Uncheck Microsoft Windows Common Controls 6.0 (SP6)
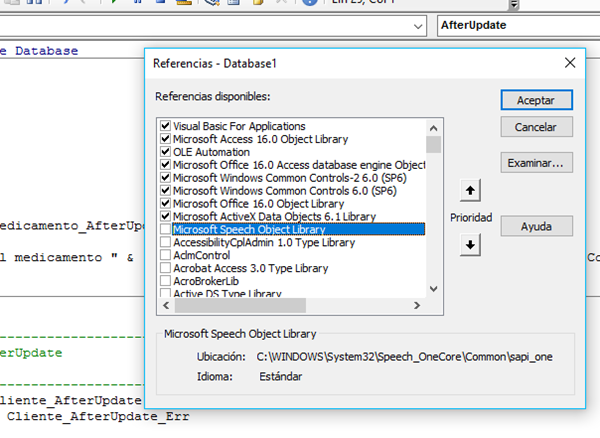Image resolution: width=600 pixels, height=438 pixels. [165, 190]
